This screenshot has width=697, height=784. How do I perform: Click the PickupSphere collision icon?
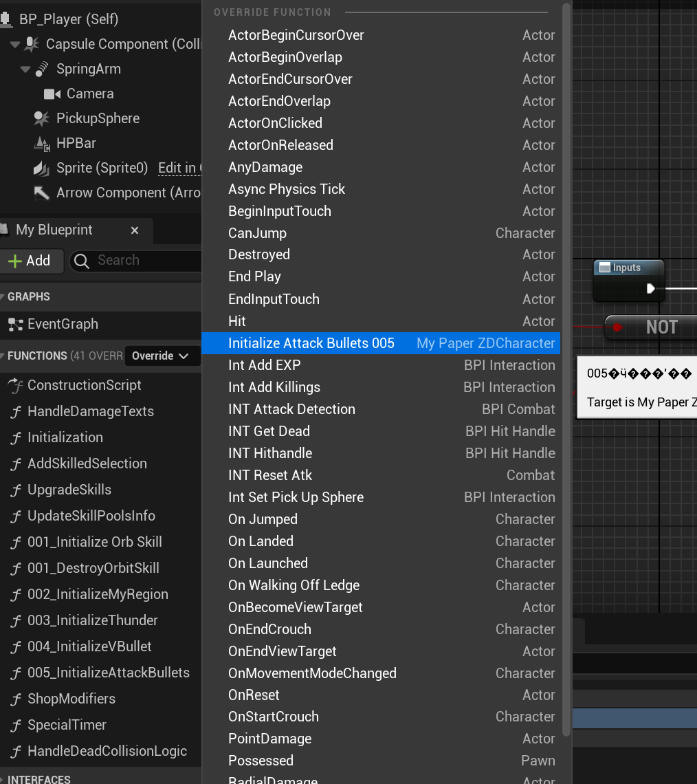tap(41, 118)
